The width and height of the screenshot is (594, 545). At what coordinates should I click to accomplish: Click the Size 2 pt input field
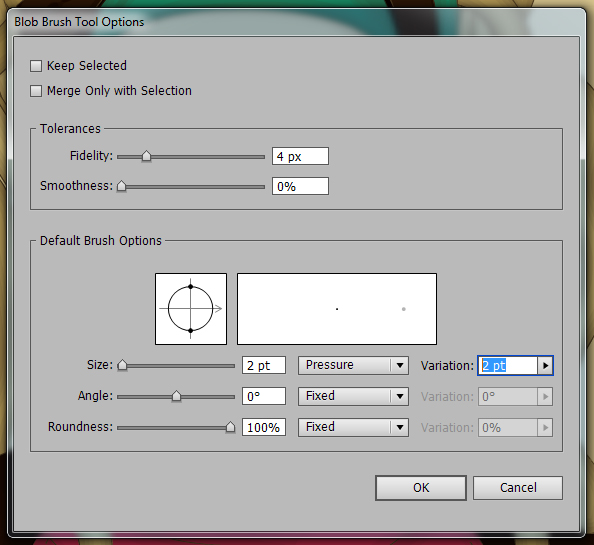pos(264,365)
